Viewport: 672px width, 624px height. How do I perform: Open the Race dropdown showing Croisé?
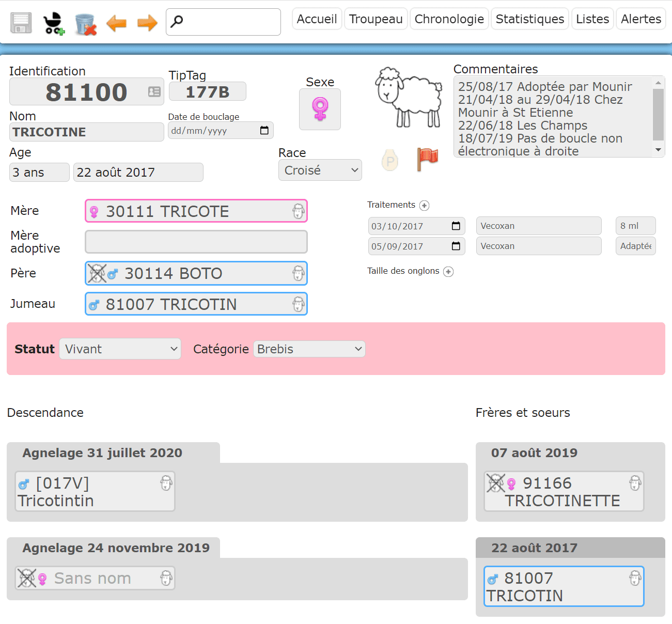point(320,170)
